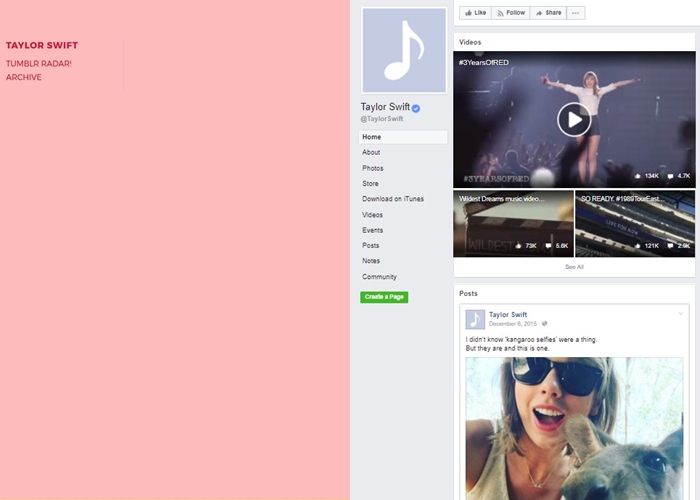Viewport: 700px width, 500px height.
Task: Click See All videos link
Action: pyautogui.click(x=574, y=267)
